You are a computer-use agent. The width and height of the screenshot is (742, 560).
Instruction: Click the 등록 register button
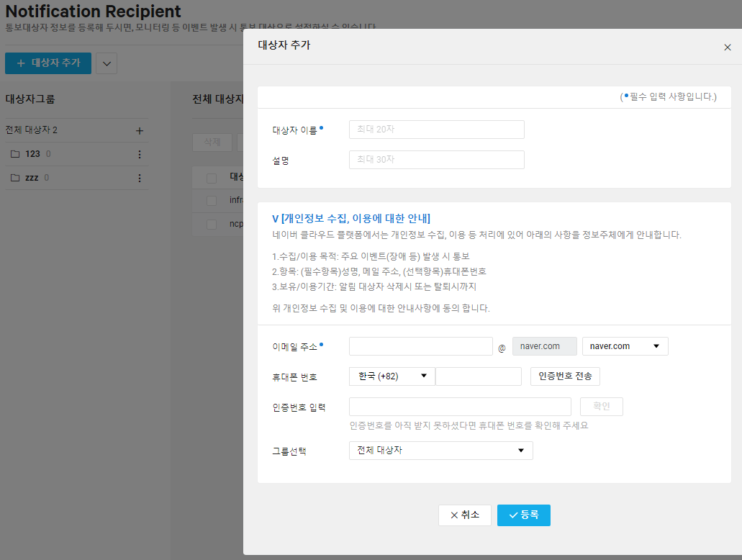(524, 515)
